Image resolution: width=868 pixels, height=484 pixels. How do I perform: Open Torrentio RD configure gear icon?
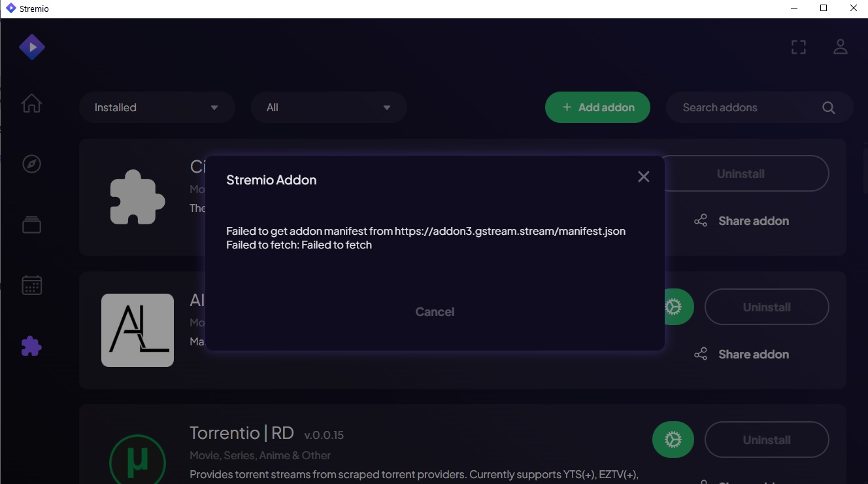pyautogui.click(x=673, y=440)
